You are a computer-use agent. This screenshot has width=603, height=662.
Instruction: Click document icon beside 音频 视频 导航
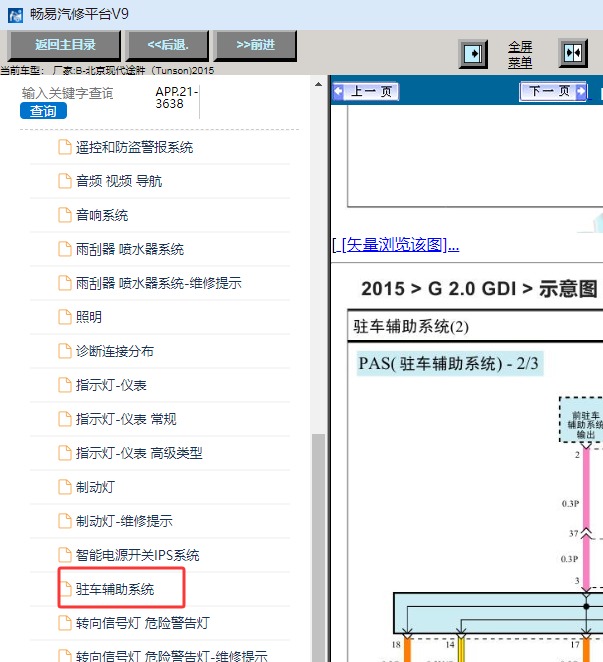tap(65, 181)
